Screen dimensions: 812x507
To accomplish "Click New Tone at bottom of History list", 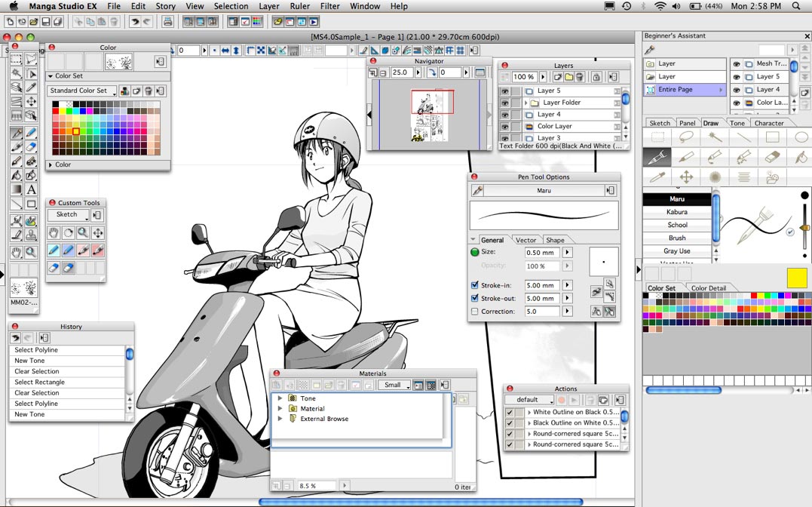I will (x=67, y=414).
